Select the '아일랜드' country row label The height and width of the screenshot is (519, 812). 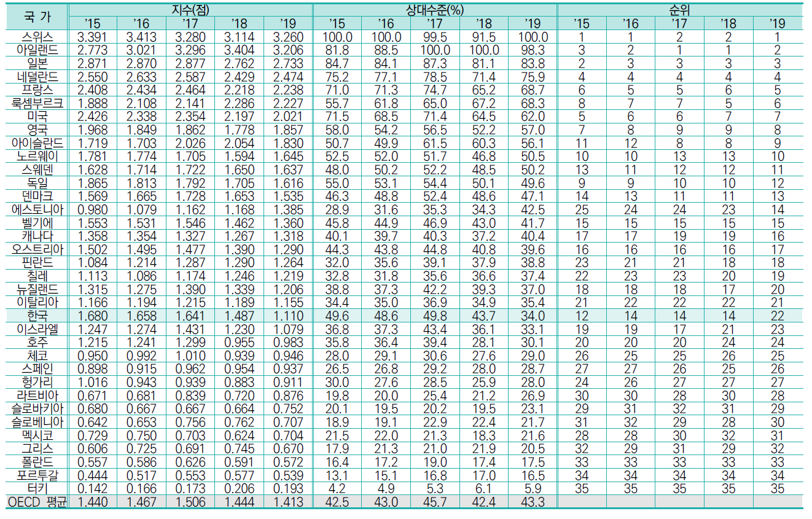pyautogui.click(x=37, y=50)
